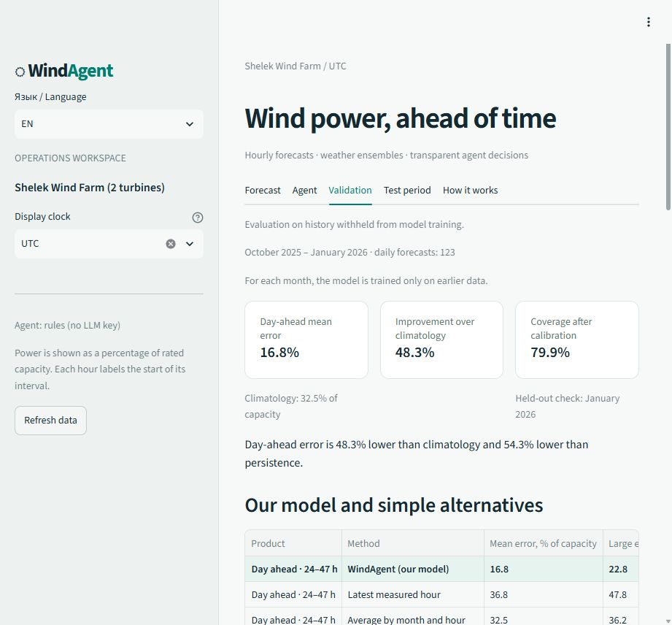The image size is (672, 625).
Task: Click the 47.8 large error cell
Action: pyautogui.click(x=621, y=594)
